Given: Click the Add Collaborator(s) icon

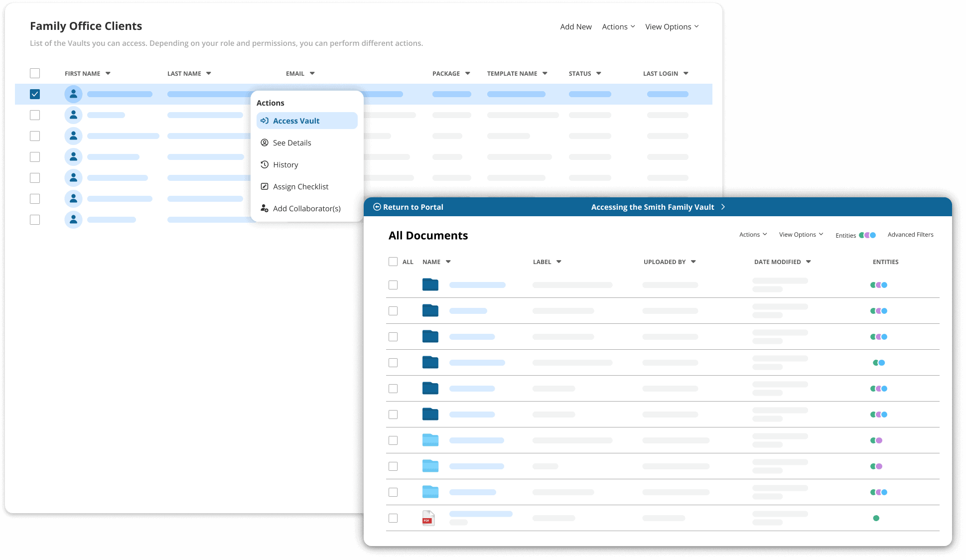Looking at the screenshot, I should pyautogui.click(x=264, y=208).
